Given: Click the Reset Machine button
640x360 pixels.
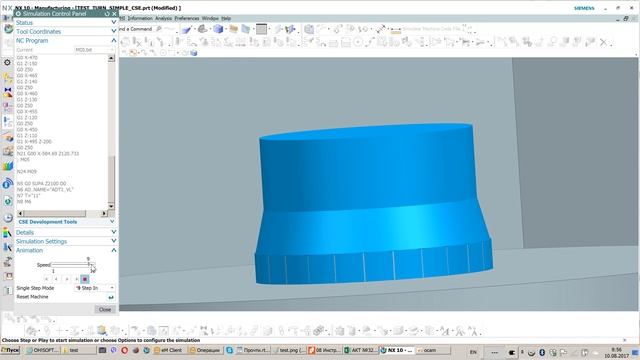Looking at the screenshot, I should 111,297.
